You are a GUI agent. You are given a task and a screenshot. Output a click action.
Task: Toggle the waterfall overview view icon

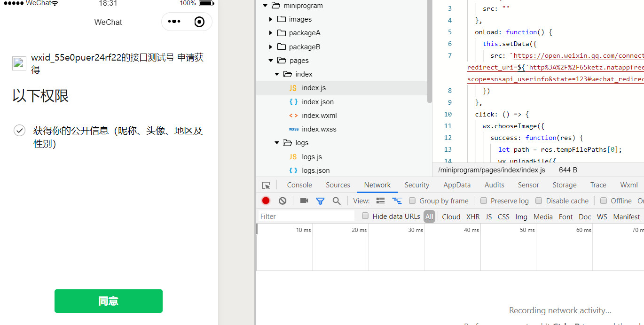tap(397, 201)
